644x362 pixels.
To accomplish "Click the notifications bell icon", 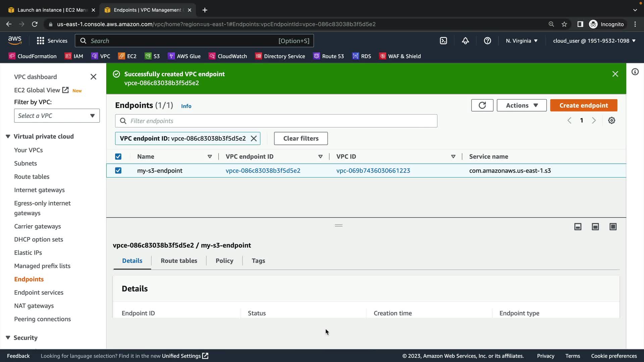I will pos(465,41).
